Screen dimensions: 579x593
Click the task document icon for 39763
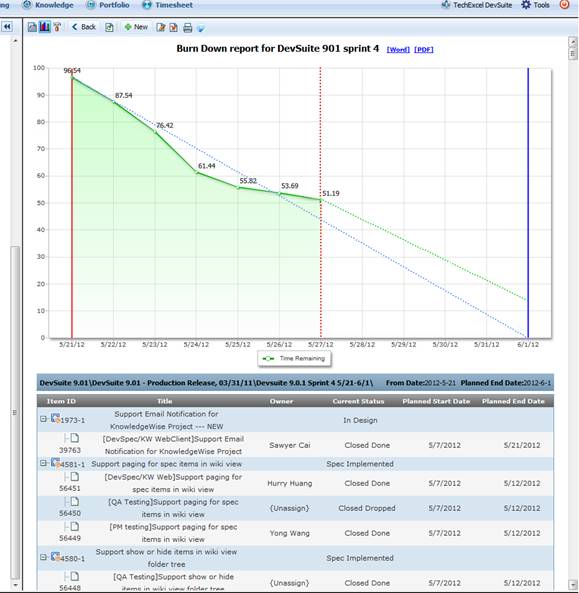(x=75, y=438)
